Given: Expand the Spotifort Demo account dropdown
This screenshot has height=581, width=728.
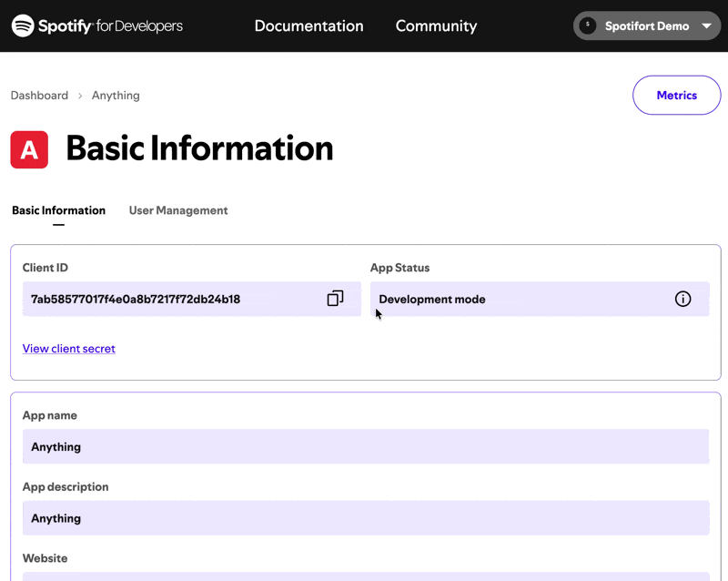Looking at the screenshot, I should [x=707, y=25].
